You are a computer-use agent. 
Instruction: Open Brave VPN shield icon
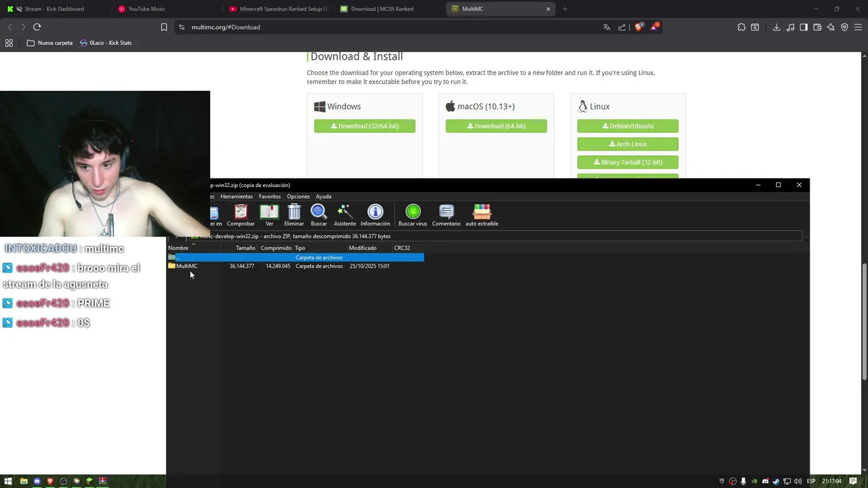point(844,27)
